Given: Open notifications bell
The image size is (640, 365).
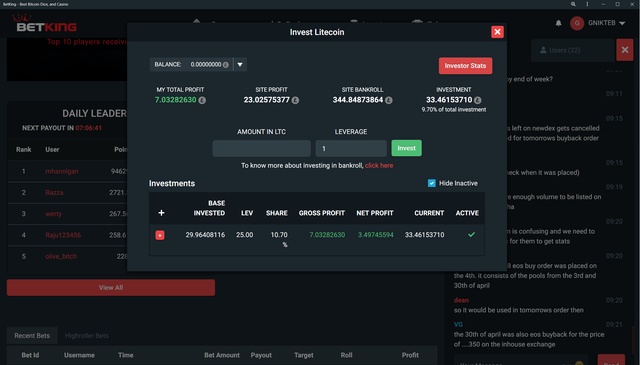Looking at the screenshot, I should tap(558, 23).
